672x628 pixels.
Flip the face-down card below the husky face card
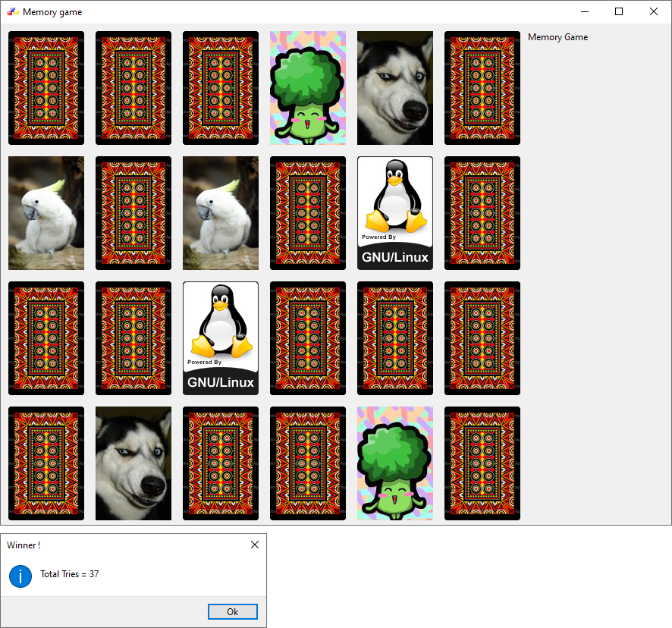coord(394,338)
